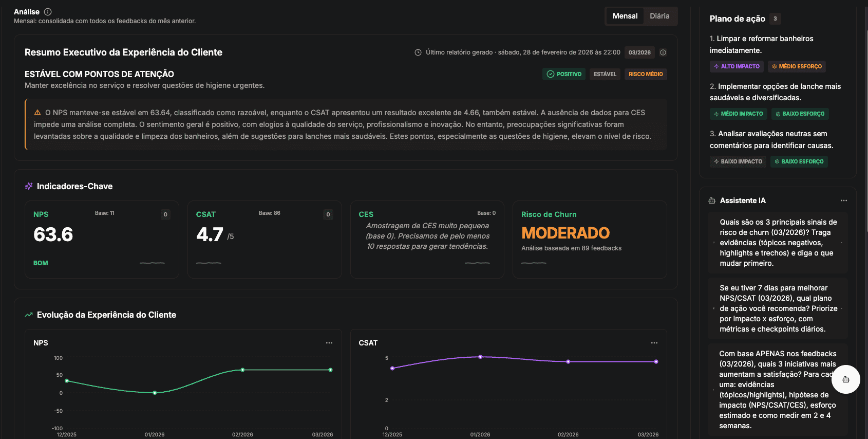Click the NPS chart point at 01/2026
Image resolution: width=868 pixels, height=439 pixels.
(x=155, y=393)
